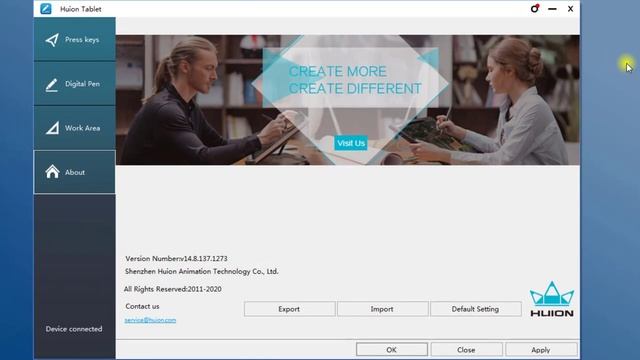
Task: Click the Export settings button
Action: coord(289,309)
